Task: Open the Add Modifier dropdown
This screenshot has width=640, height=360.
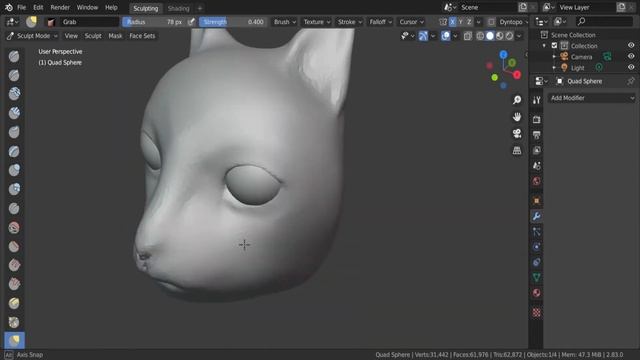Action: point(591,98)
